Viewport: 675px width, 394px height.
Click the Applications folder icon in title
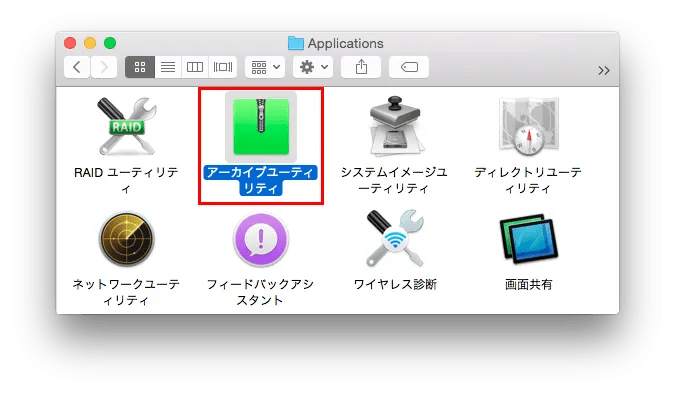[x=296, y=43]
